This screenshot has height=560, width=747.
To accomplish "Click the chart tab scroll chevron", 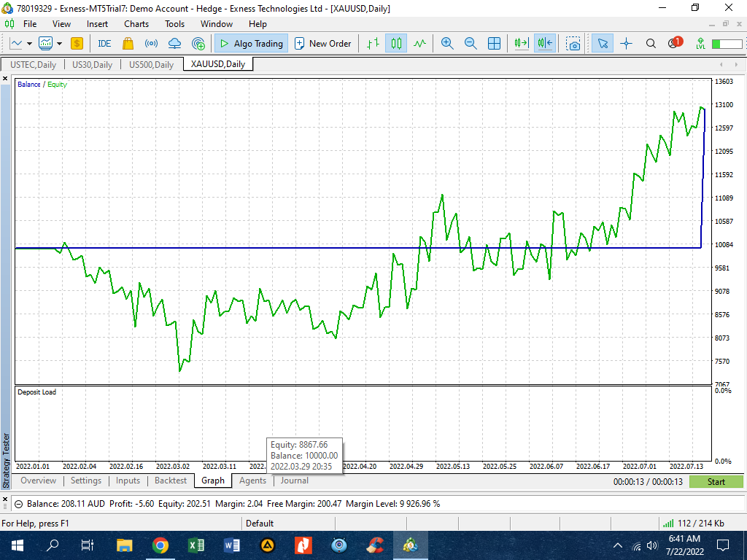I will (x=721, y=64).
